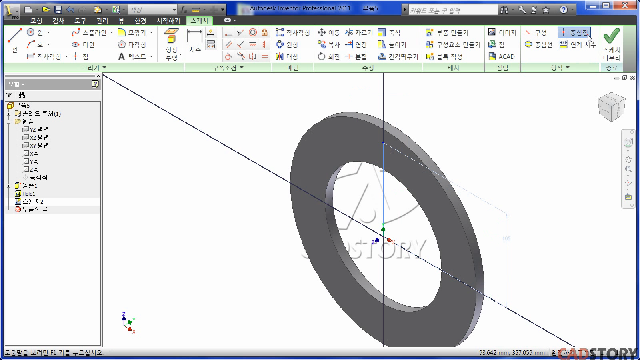Screen dimensions: 640x360
Task: Select the Line sketch tool
Action: pos(15,40)
